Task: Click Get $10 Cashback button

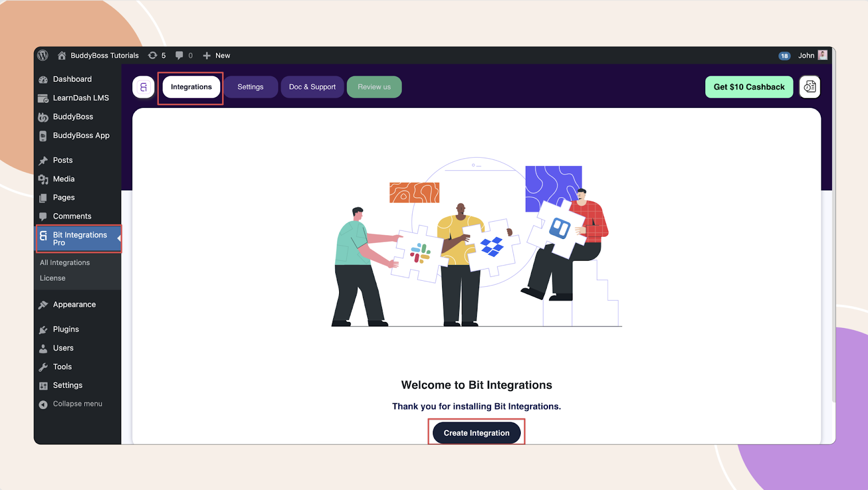Action: click(x=749, y=87)
